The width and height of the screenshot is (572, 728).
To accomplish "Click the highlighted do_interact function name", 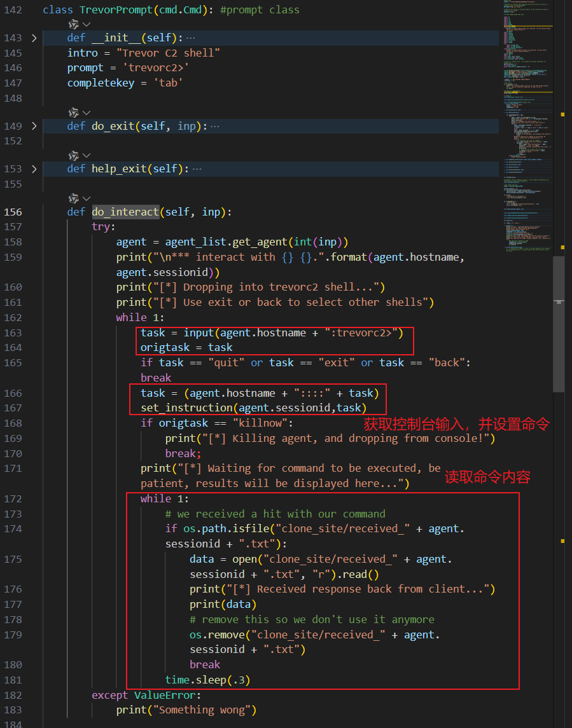I will coord(125,212).
